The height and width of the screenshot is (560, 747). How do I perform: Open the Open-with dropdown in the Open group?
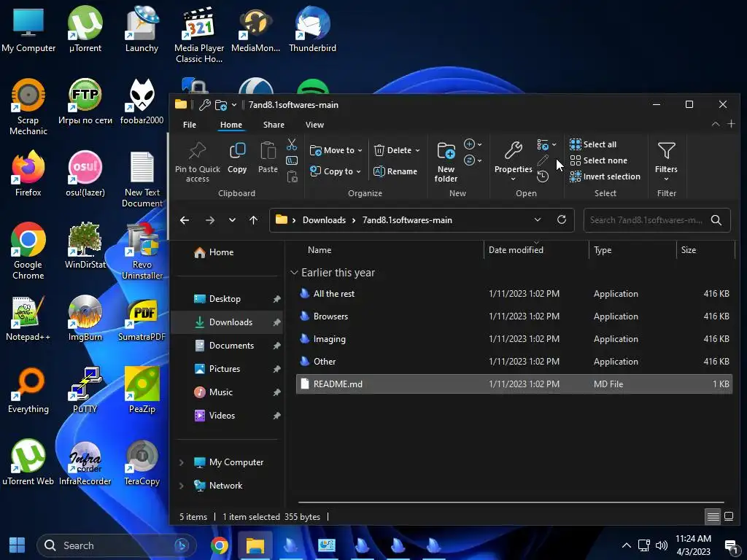(546, 144)
